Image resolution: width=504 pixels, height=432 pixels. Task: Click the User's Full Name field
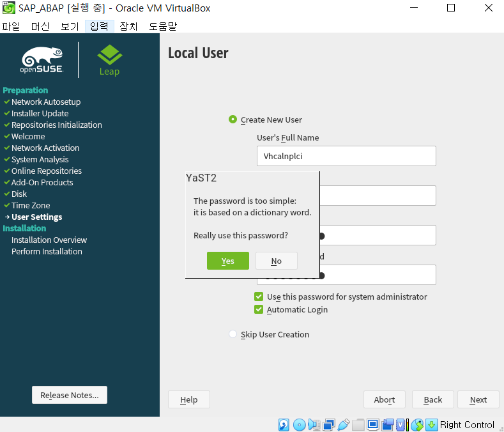click(x=346, y=156)
